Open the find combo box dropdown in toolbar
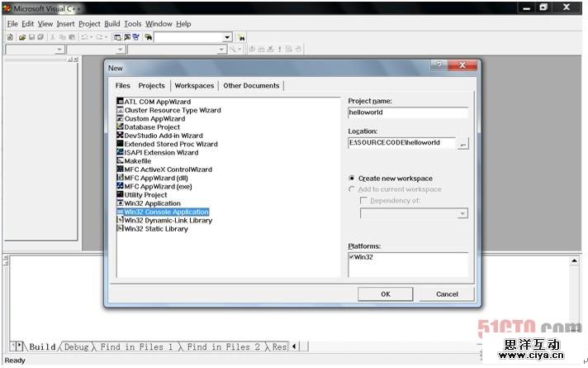This screenshot has width=588, height=368. (227, 38)
